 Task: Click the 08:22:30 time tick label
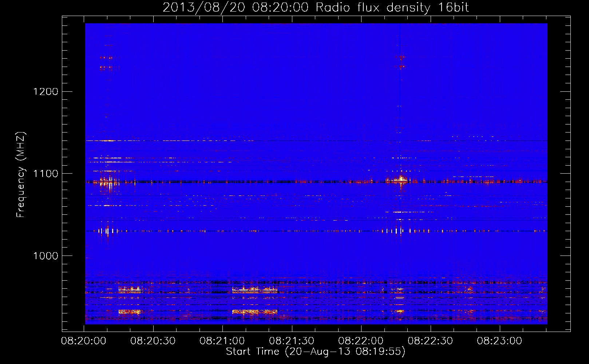point(430,341)
